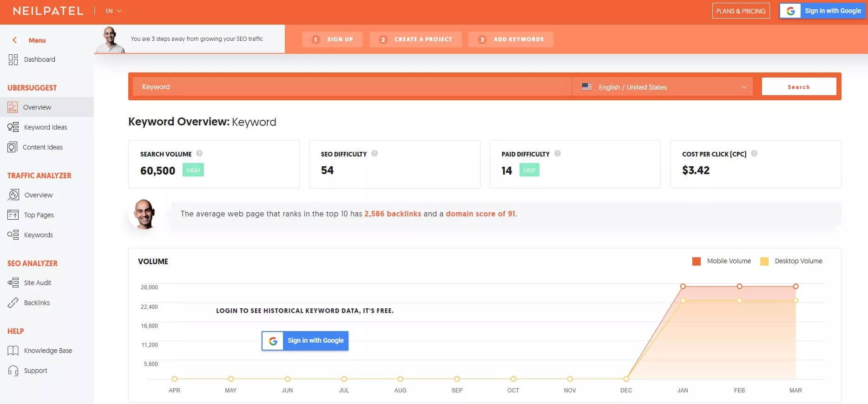Click the EASY badge next to paid difficulty
868x404 pixels.
point(529,170)
